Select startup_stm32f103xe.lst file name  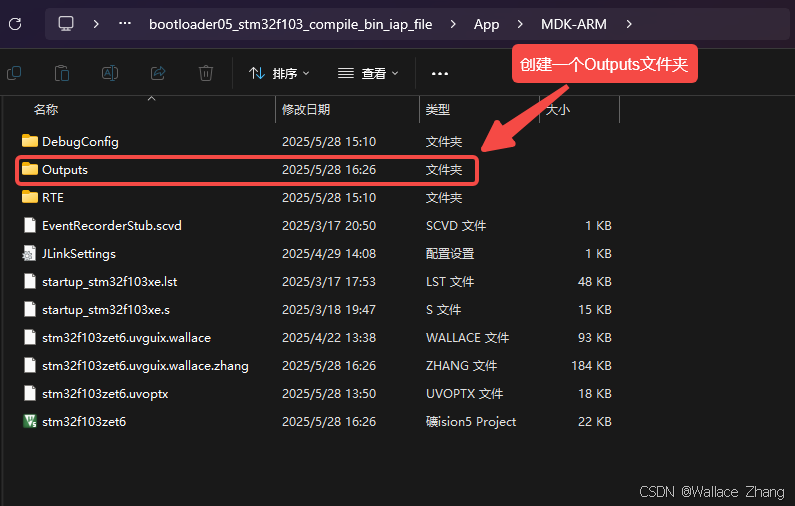[x=110, y=281]
